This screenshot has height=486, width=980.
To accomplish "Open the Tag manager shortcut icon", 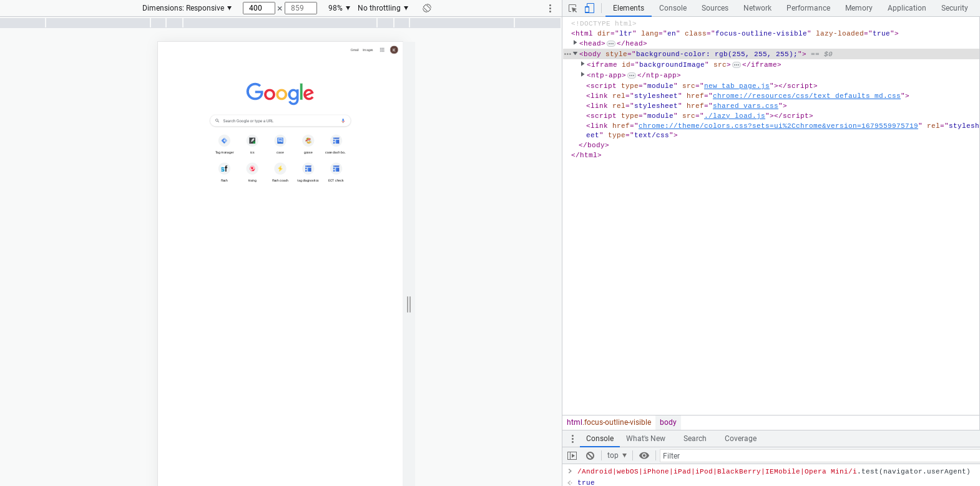I will (224, 141).
